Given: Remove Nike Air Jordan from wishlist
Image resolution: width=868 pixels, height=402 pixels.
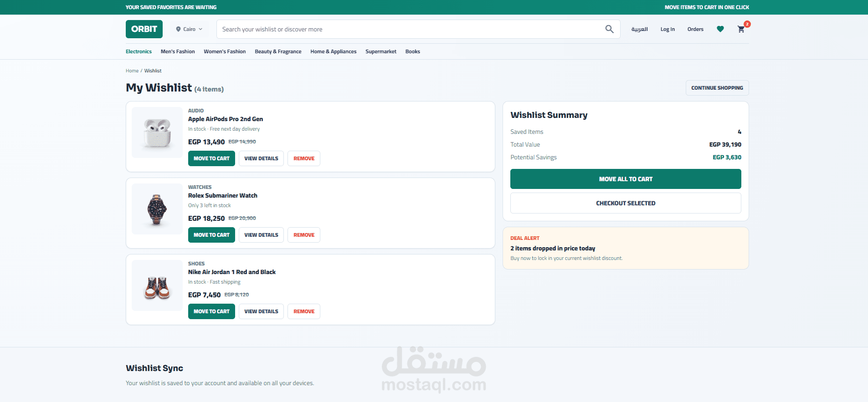Looking at the screenshot, I should tap(304, 311).
